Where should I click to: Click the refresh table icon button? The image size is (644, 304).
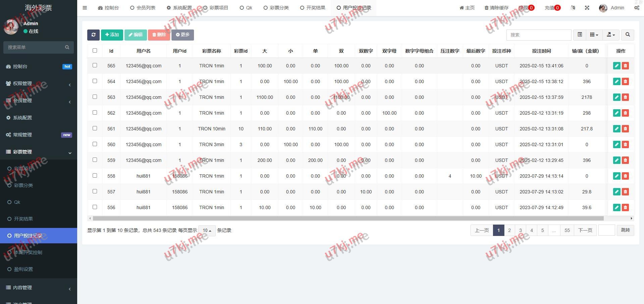(93, 35)
